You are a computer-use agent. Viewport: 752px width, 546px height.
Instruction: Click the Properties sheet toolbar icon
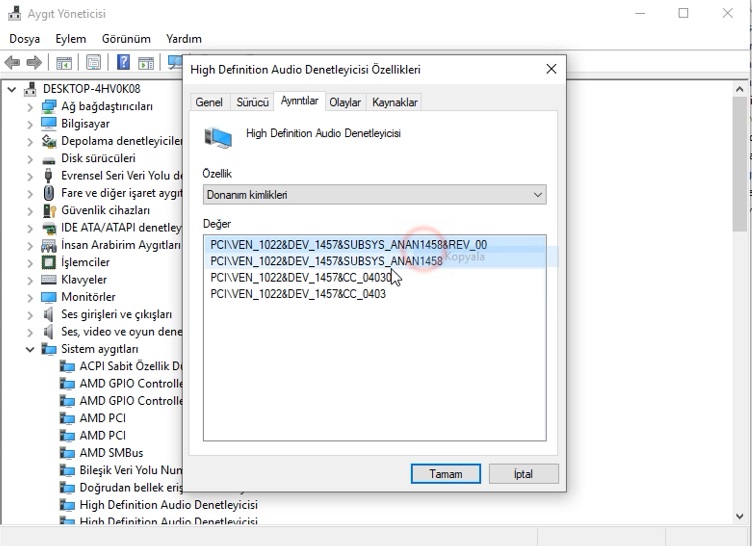pos(94,62)
